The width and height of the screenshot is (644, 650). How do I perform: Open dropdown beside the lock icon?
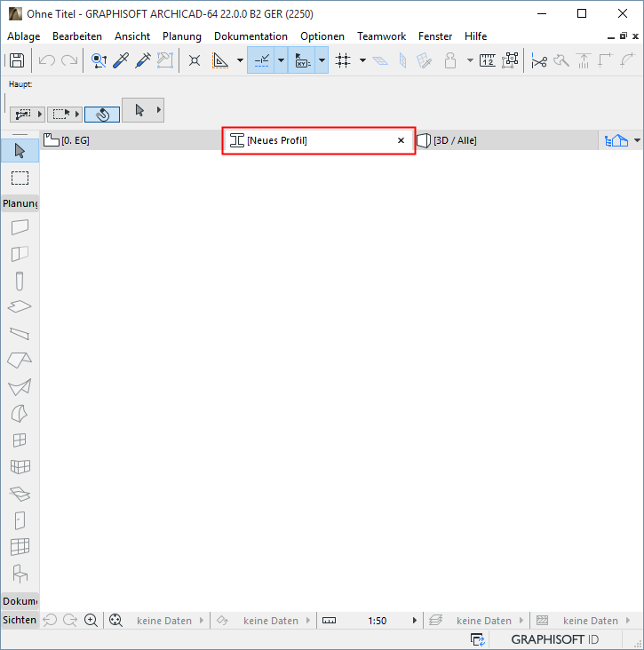470,60
